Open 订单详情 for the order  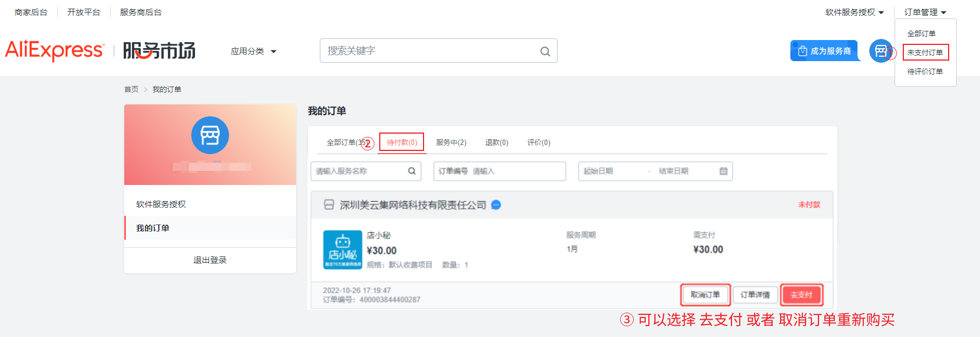tap(755, 295)
